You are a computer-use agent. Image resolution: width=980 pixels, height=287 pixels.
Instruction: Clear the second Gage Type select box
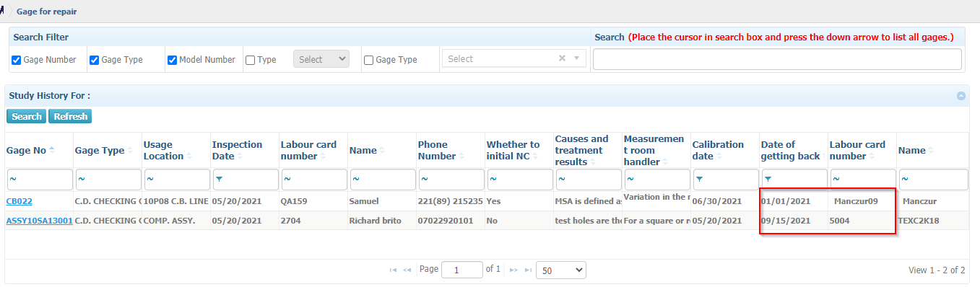562,59
